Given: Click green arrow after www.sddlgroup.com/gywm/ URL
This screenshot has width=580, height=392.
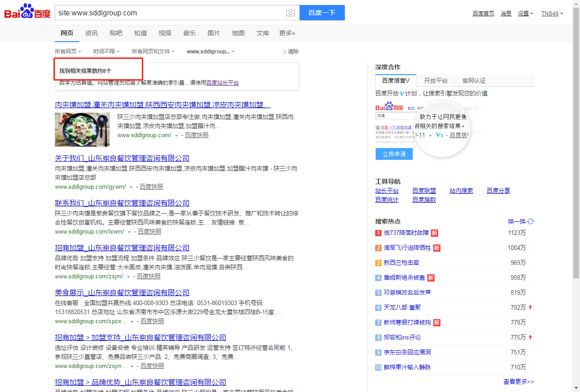Looking at the screenshot, I should [x=131, y=187].
